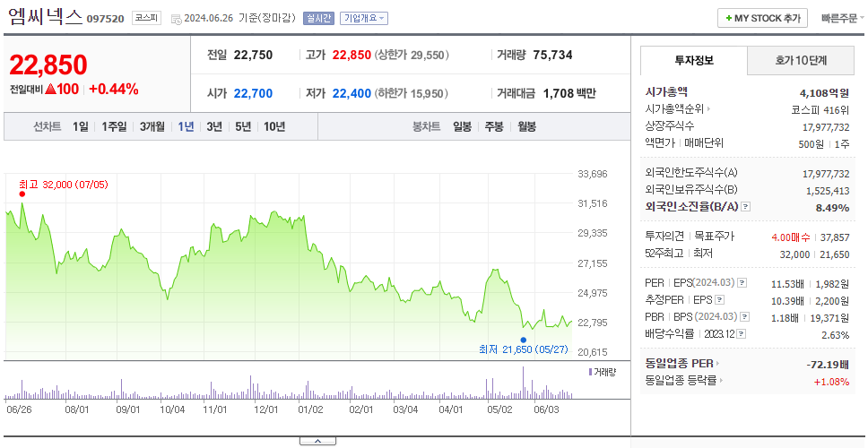The height and width of the screenshot is (448, 868).
Task: Collapse the chart with the bottom chevron
Action: pos(317,441)
